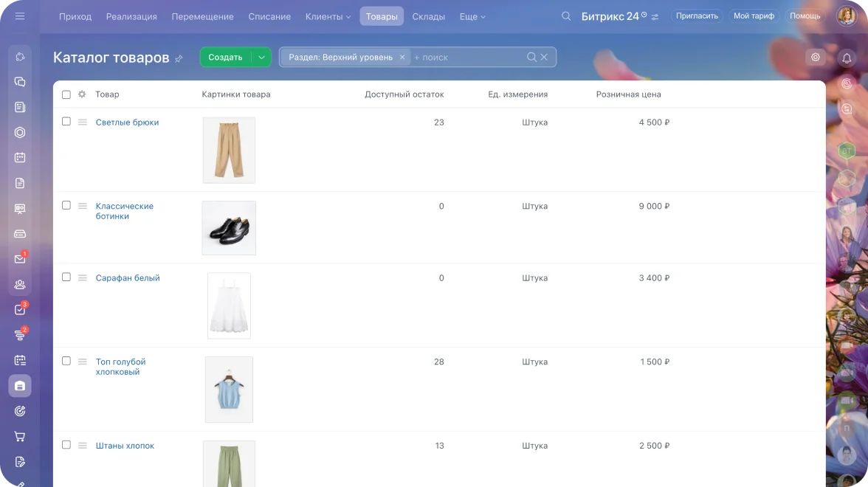Screen dimensions: 868x487
Task: Open the Светлые брюки product link
Action: point(127,122)
